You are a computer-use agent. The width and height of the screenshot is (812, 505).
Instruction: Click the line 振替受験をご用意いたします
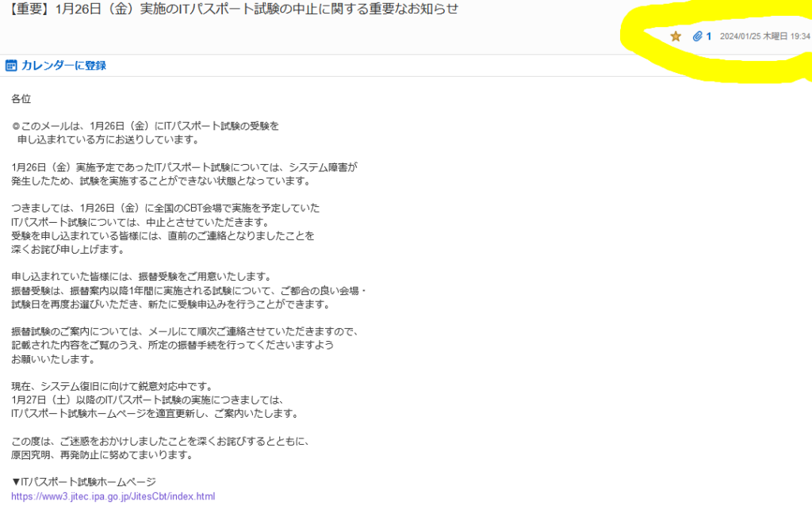[x=141, y=277]
